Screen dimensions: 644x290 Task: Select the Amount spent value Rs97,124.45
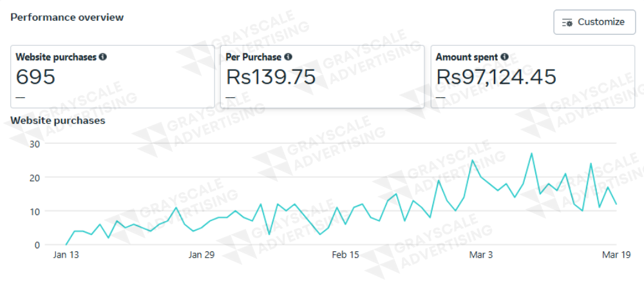[x=496, y=77]
